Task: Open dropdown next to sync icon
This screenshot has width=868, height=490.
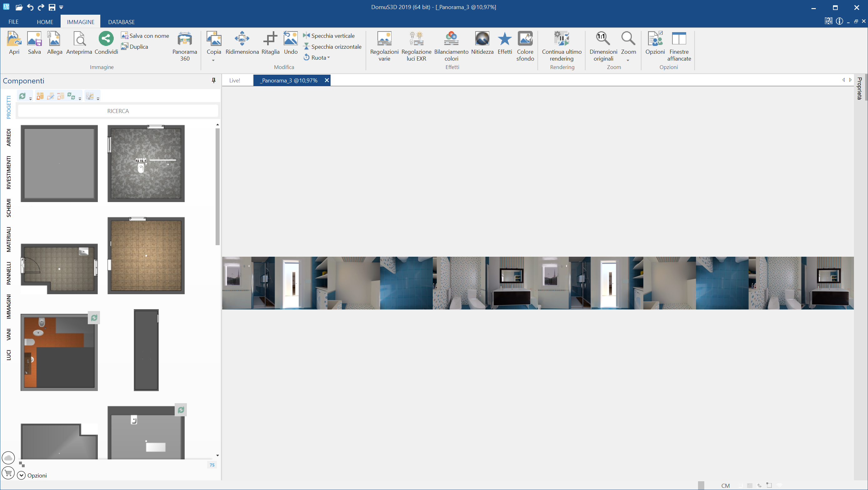Action: (x=80, y=98)
